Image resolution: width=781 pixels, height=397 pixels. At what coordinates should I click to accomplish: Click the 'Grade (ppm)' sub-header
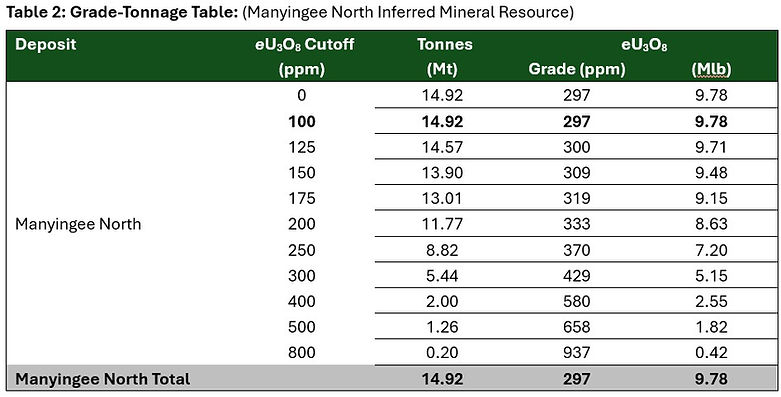tap(577, 69)
